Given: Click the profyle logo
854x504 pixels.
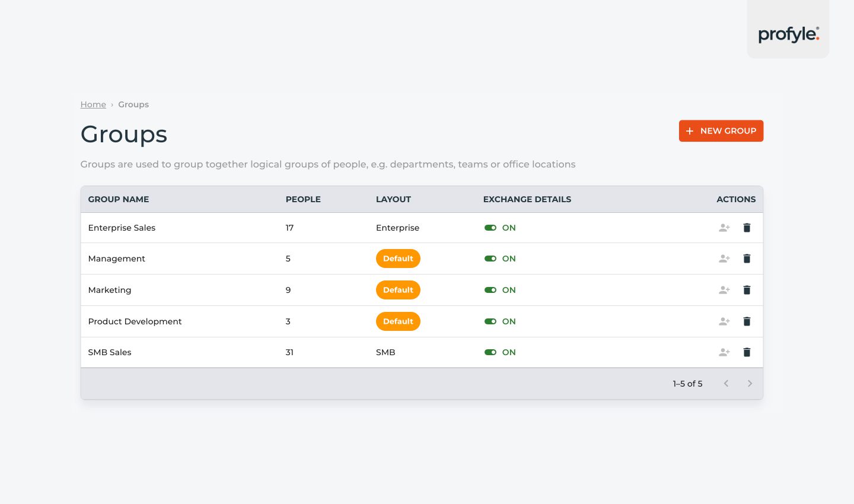Looking at the screenshot, I should point(788,34).
